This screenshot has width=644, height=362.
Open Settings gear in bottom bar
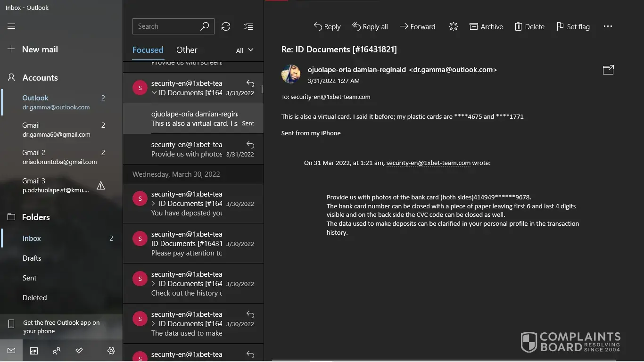(111, 351)
